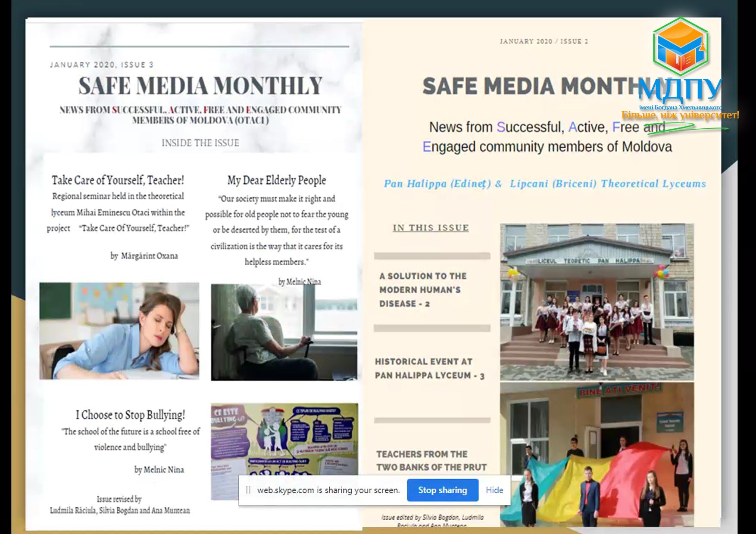
Task: Select the elderly woman at window photo
Action: (x=284, y=332)
